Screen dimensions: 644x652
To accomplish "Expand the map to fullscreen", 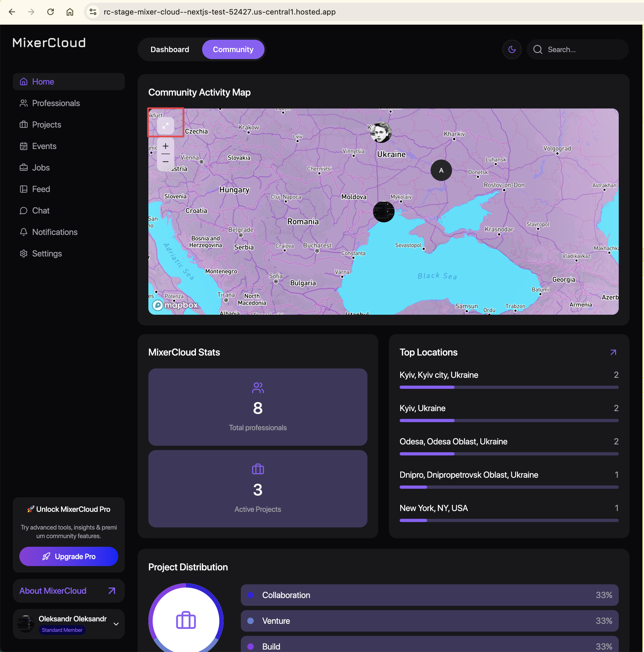I will pos(166,126).
